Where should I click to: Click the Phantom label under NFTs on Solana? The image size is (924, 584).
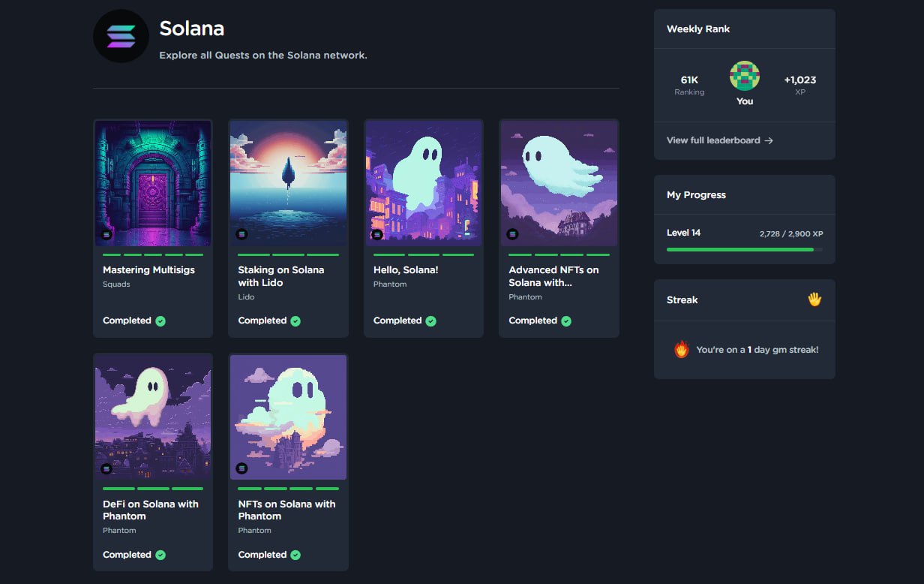tap(254, 531)
